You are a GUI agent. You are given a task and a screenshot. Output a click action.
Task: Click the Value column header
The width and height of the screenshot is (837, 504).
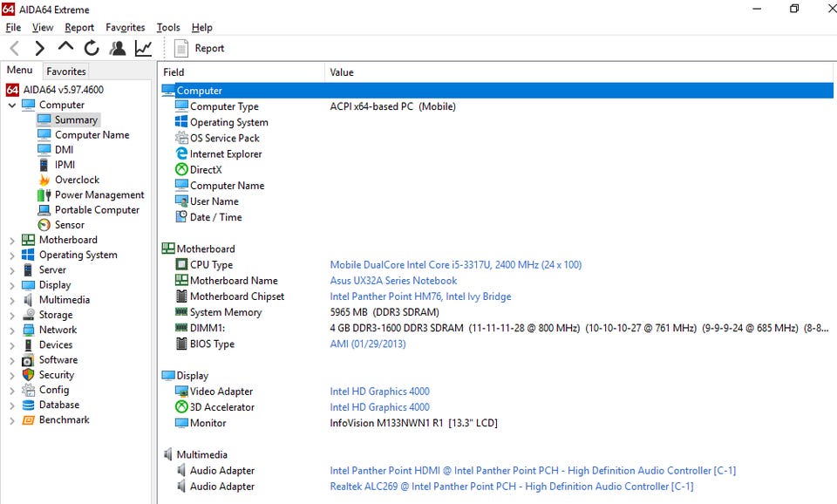[x=342, y=72]
